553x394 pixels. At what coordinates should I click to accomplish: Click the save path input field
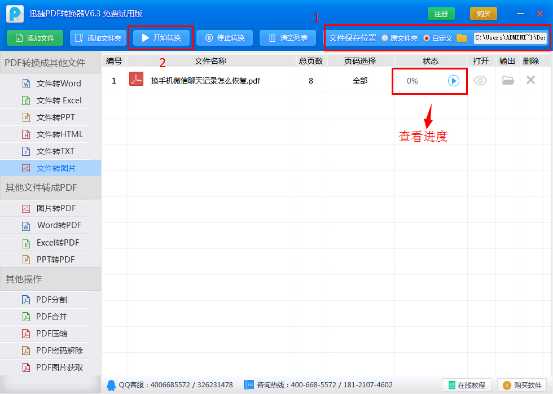(x=510, y=38)
